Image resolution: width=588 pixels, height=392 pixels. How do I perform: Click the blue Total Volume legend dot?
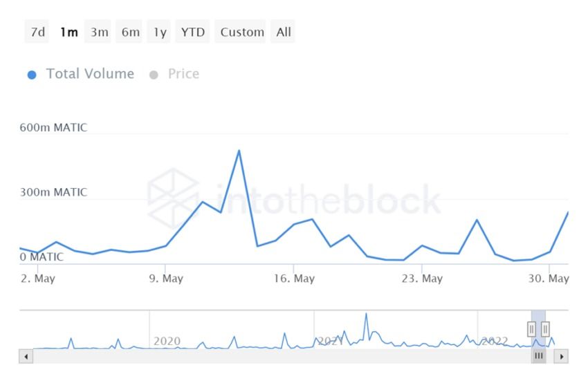32,75
